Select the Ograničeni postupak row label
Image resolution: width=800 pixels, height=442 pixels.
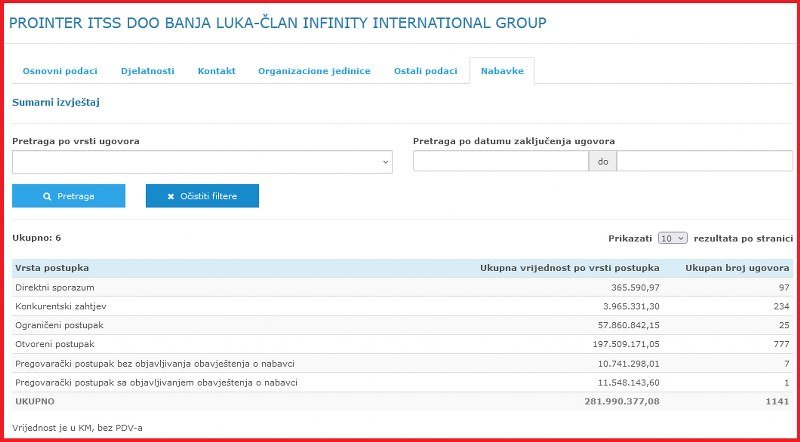pyautogui.click(x=59, y=325)
